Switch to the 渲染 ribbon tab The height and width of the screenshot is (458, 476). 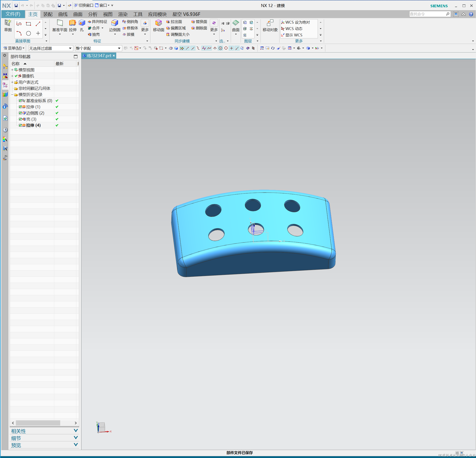point(123,14)
